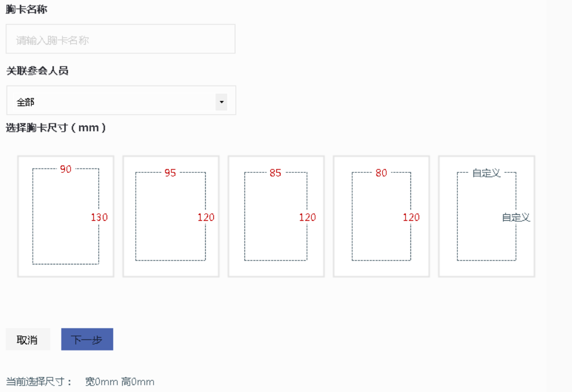Image resolution: width=572 pixels, height=392 pixels.
Task: Click the red 95 width label
Action: 170,173
